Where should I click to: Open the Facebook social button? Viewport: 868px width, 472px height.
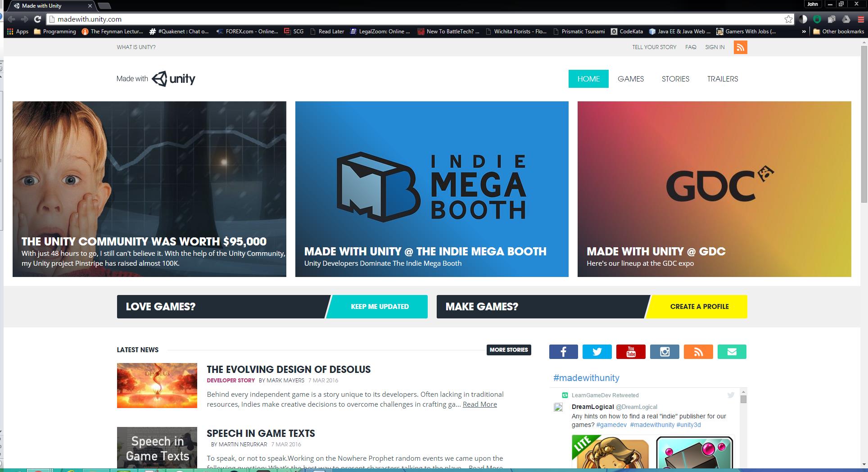[563, 352]
